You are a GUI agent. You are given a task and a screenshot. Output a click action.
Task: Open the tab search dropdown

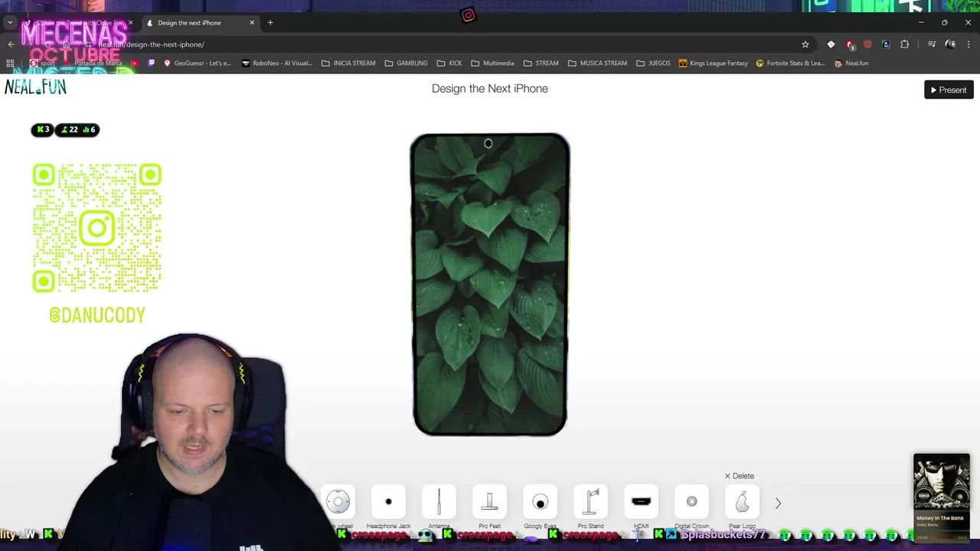[10, 23]
